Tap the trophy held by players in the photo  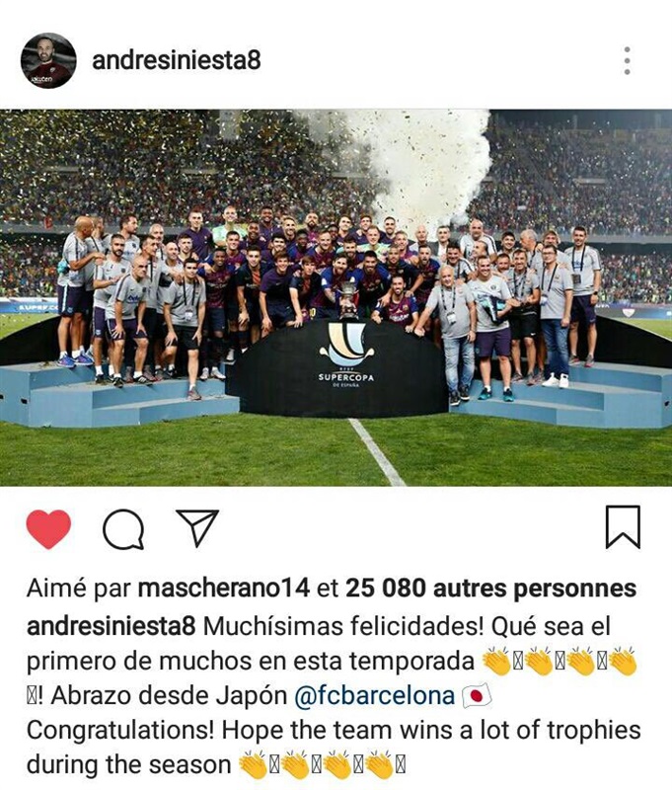(347, 300)
